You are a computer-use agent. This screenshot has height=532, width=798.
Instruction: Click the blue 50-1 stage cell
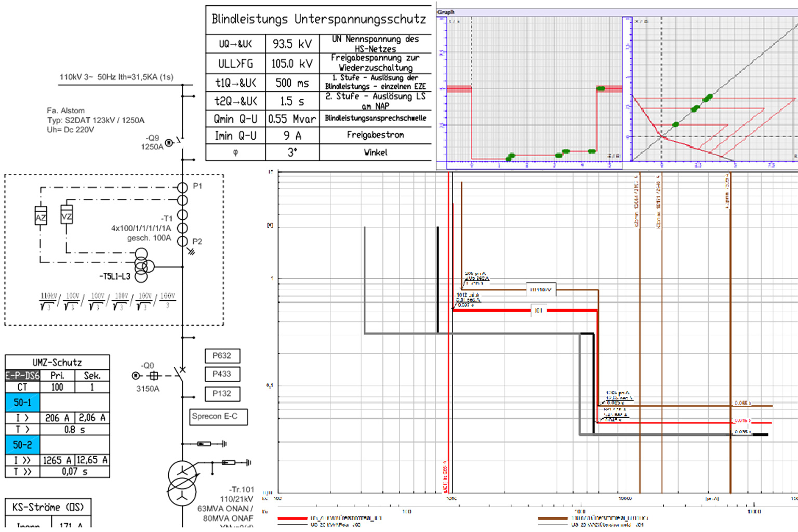click(23, 403)
